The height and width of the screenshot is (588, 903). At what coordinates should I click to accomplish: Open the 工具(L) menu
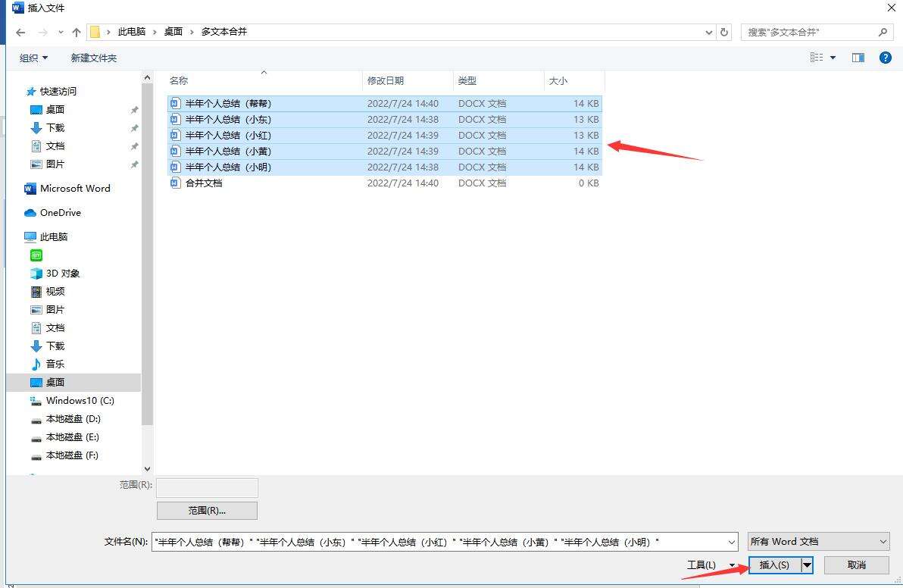(x=710, y=565)
